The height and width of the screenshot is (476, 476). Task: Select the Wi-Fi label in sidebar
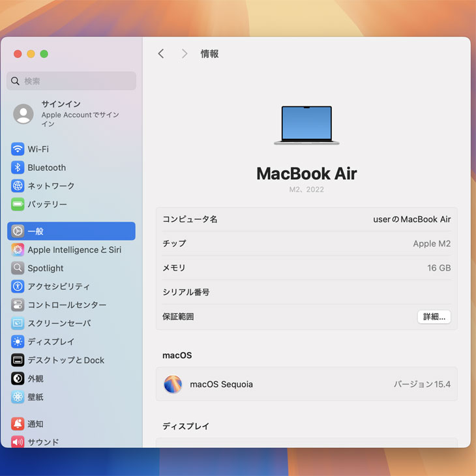pyautogui.click(x=38, y=149)
